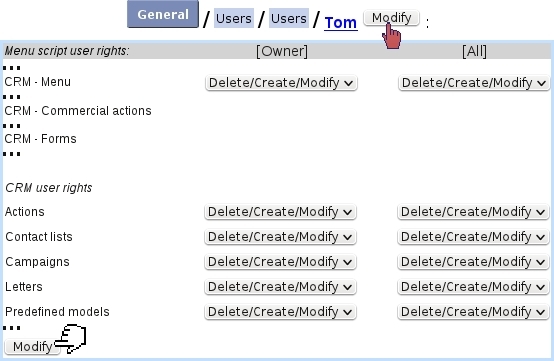Open the All rights dropdown for Campaigns
Screen dimensions: 554x361
click(473, 262)
